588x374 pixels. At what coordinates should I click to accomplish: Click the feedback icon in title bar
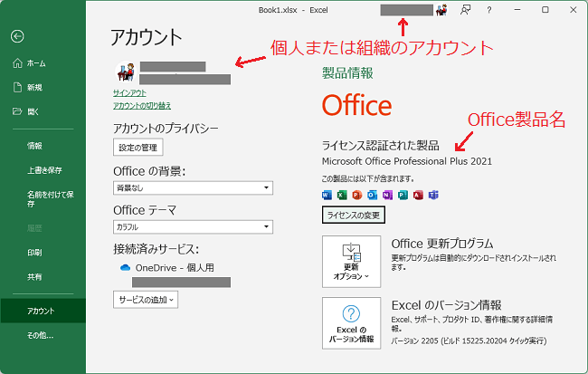tap(465, 10)
